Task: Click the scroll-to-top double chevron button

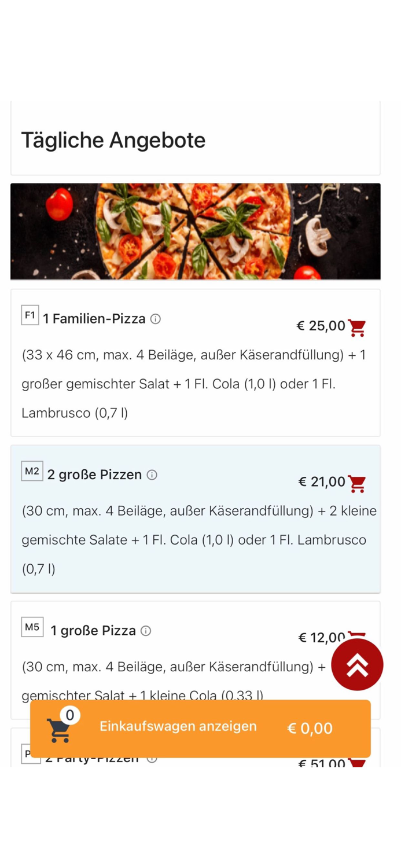Action: click(357, 664)
